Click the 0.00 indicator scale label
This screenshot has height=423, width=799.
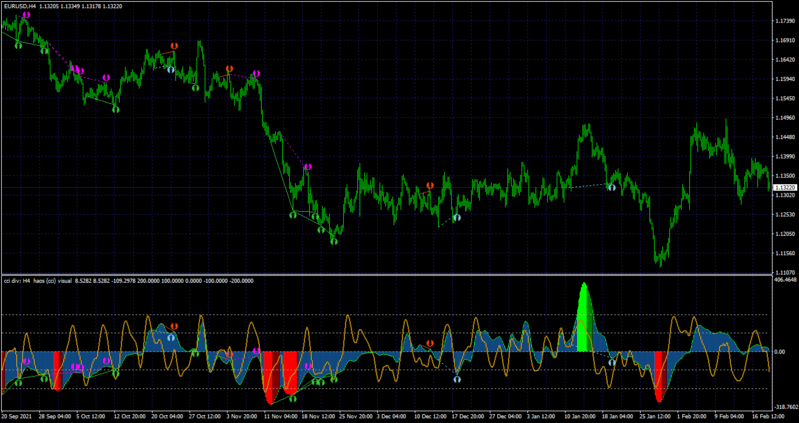pyautogui.click(x=780, y=352)
